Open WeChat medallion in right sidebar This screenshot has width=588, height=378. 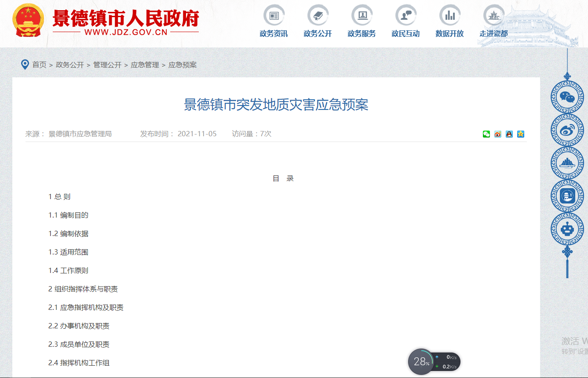click(567, 97)
